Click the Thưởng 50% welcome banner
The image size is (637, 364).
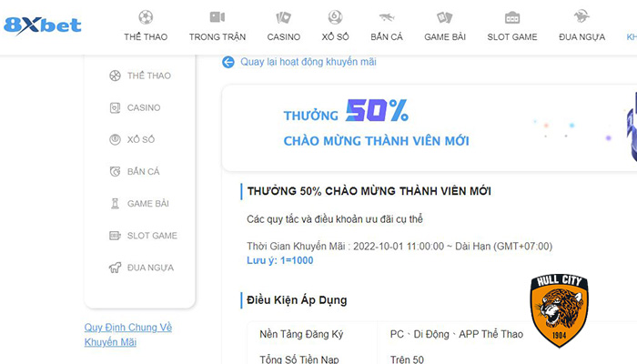[429, 128]
